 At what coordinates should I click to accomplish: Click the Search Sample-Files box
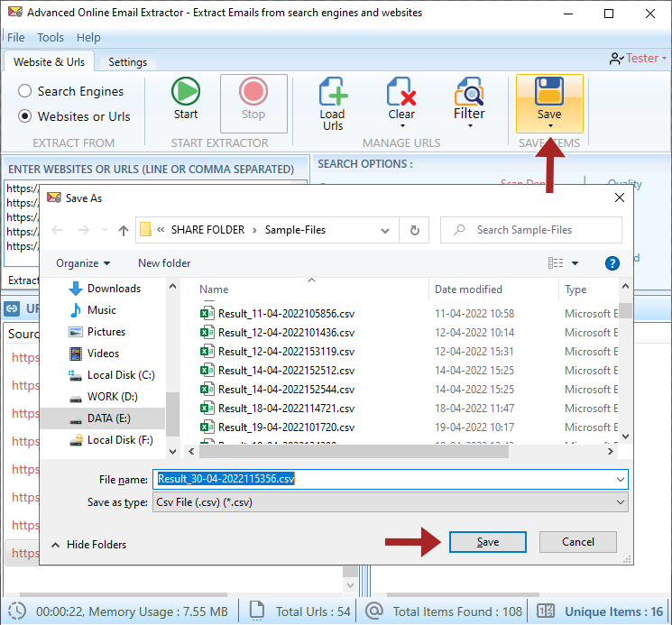[531, 230]
